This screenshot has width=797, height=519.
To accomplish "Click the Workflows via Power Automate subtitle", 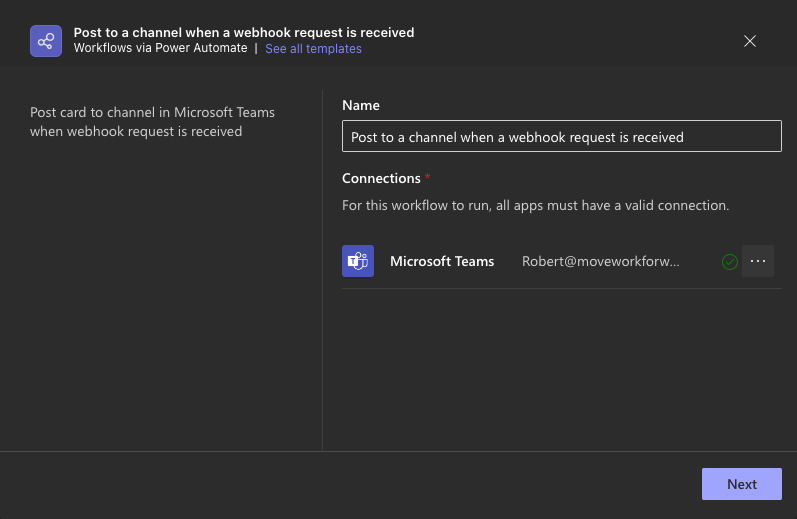I will click(160, 48).
